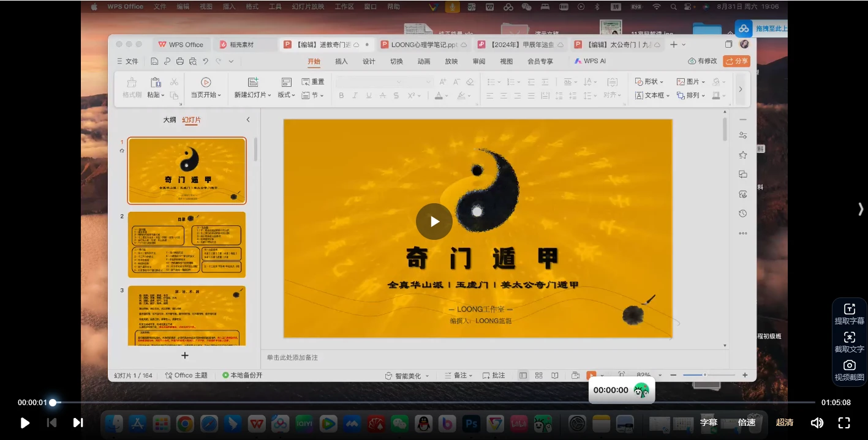The height and width of the screenshot is (440, 868).
Task: Click the 提取字幕 button on the right edge
Action: coord(849,314)
